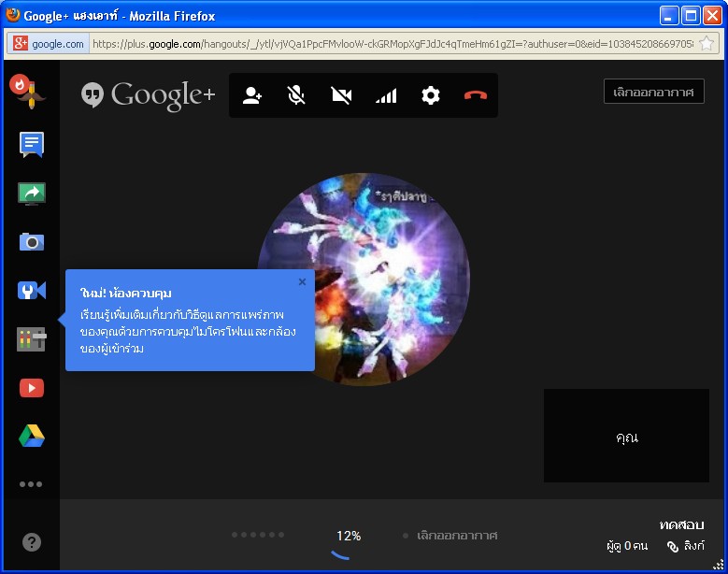This screenshot has height=574, width=728.
Task: Click the ทดสอบ broadcast title
Action: point(681,524)
